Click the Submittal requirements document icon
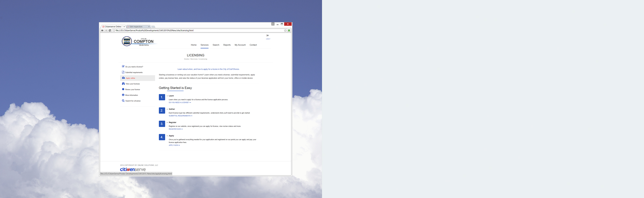 [x=123, y=72]
